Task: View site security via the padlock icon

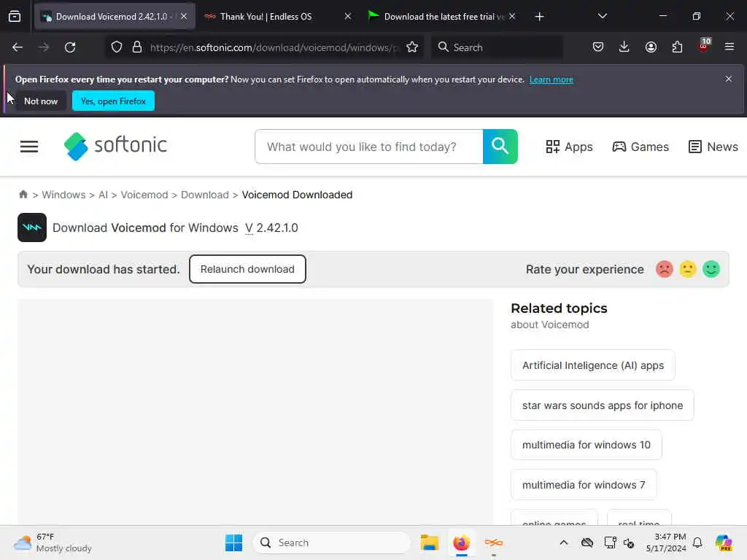Action: coord(137,47)
